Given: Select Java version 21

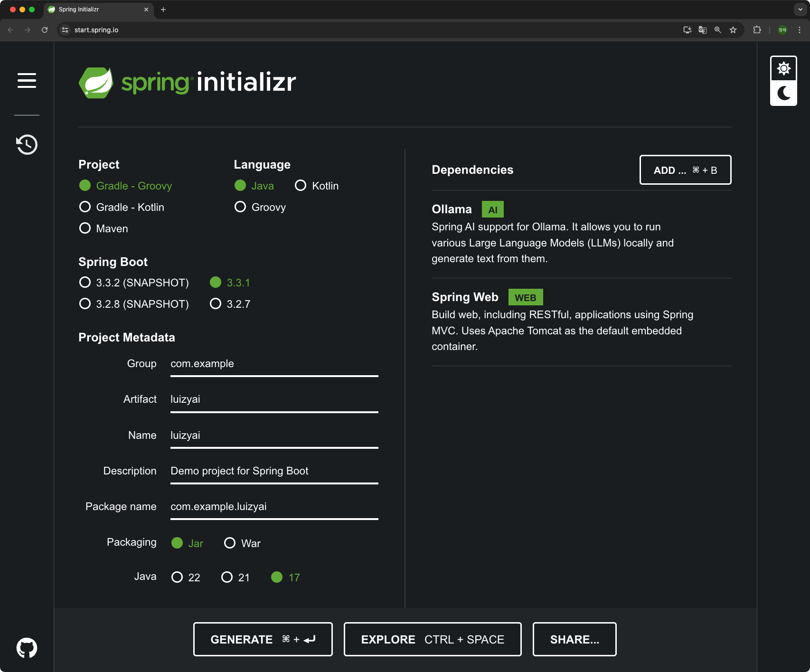Looking at the screenshot, I should 235,577.
